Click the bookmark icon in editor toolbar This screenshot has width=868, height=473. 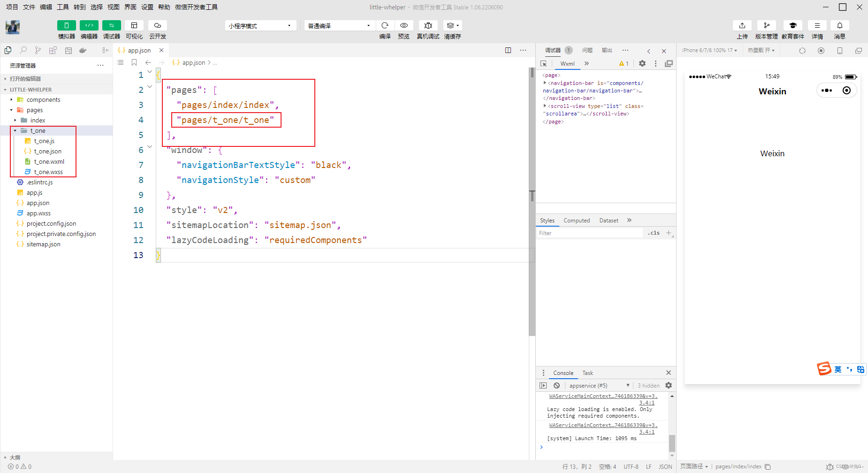pyautogui.click(x=134, y=62)
